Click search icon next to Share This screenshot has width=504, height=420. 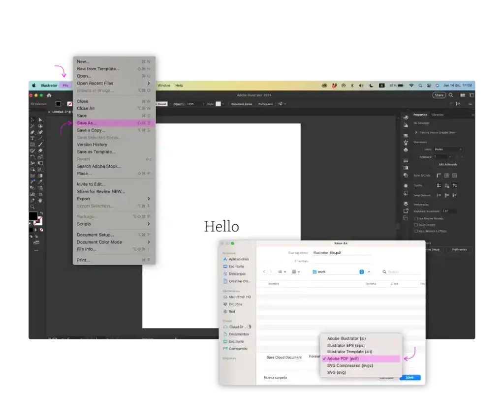pos(451,95)
